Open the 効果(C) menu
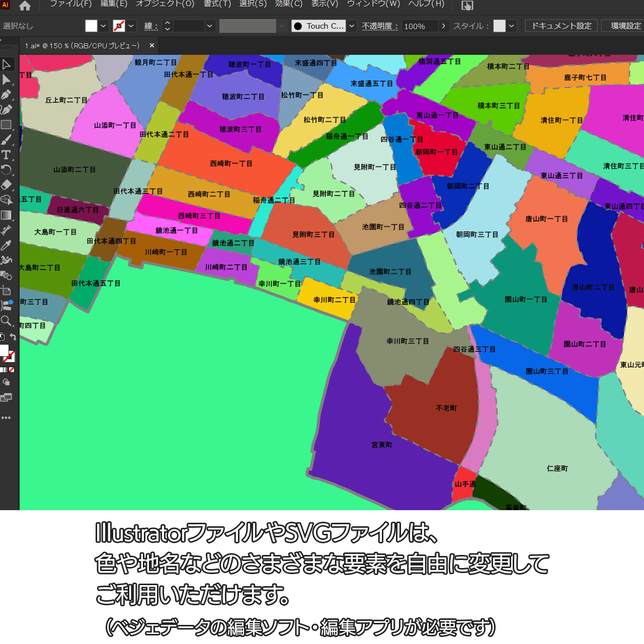The image size is (644, 644). point(289,4)
